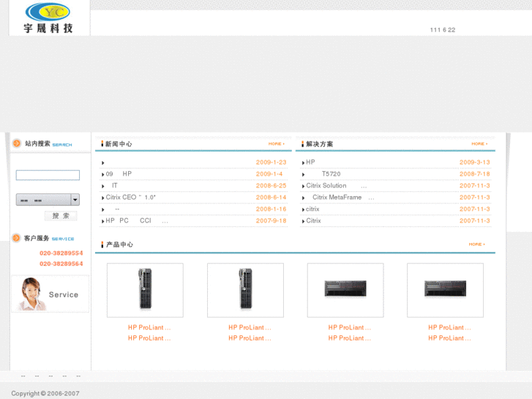Open lower 'HP ProLiant ...' link under first product
The image size is (532, 399).
click(x=149, y=338)
